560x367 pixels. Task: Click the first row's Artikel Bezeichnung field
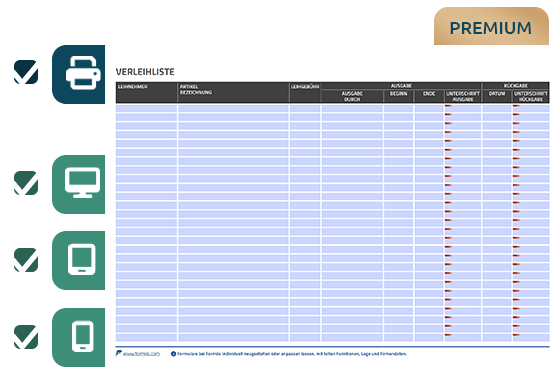pyautogui.click(x=233, y=108)
